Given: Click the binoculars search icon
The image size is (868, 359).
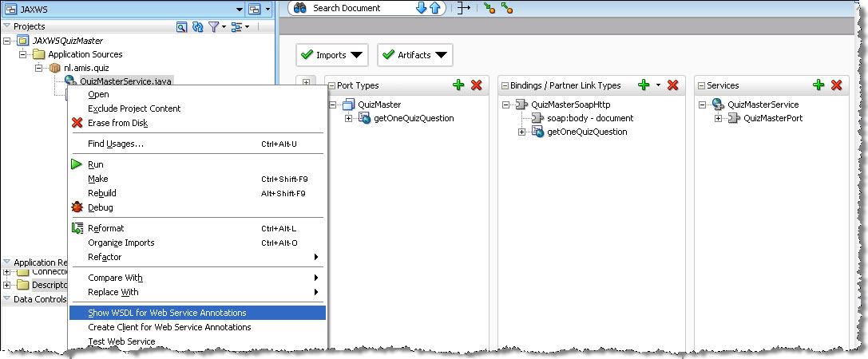Looking at the screenshot, I should 300,8.
